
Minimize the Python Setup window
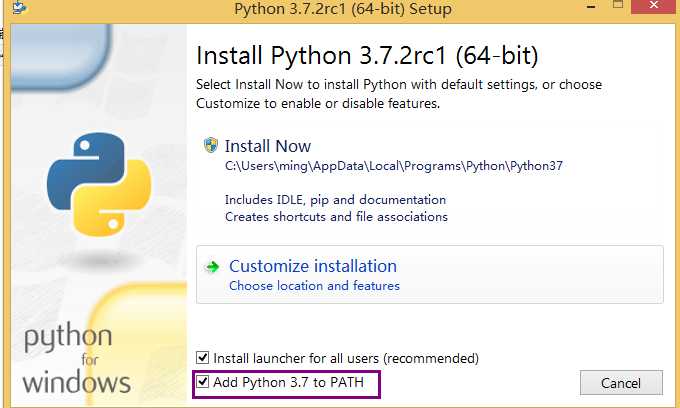click(x=591, y=7)
